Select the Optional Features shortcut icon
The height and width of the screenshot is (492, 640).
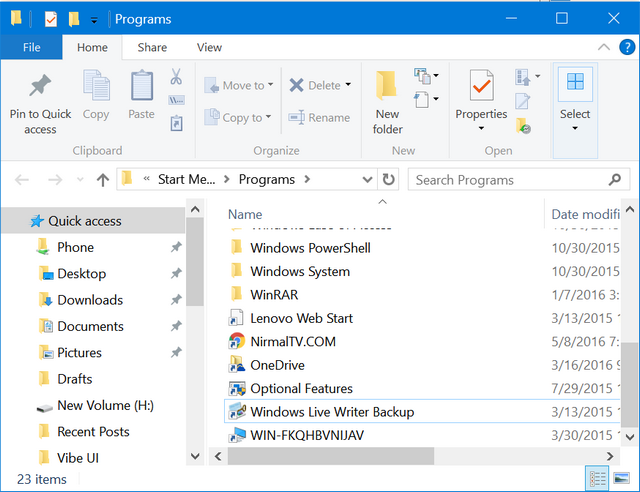(x=237, y=388)
